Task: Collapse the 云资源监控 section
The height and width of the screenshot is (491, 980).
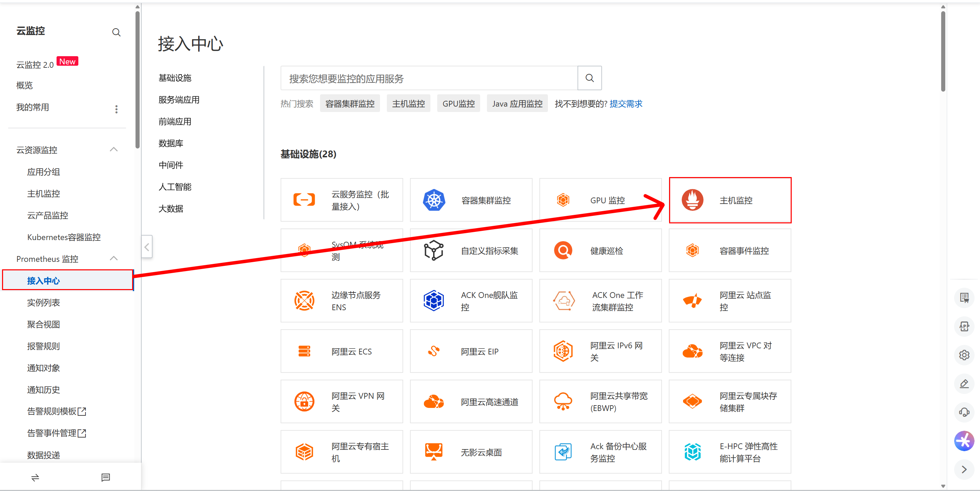Action: pos(114,149)
